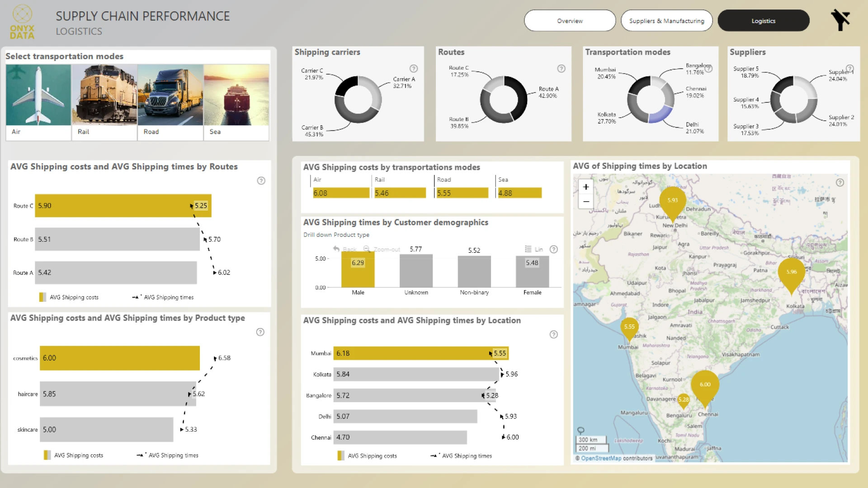Open the Overview page tab
The height and width of the screenshot is (488, 868).
[x=570, y=21]
